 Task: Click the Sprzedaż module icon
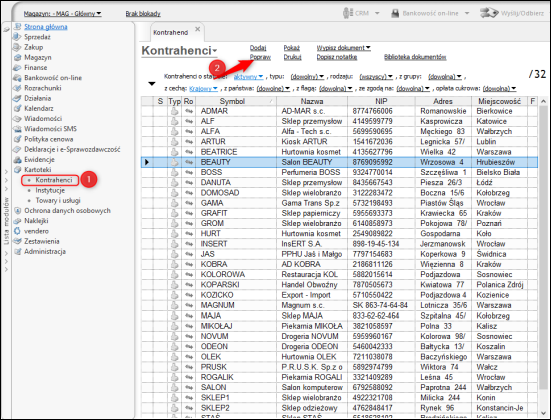click(x=17, y=37)
